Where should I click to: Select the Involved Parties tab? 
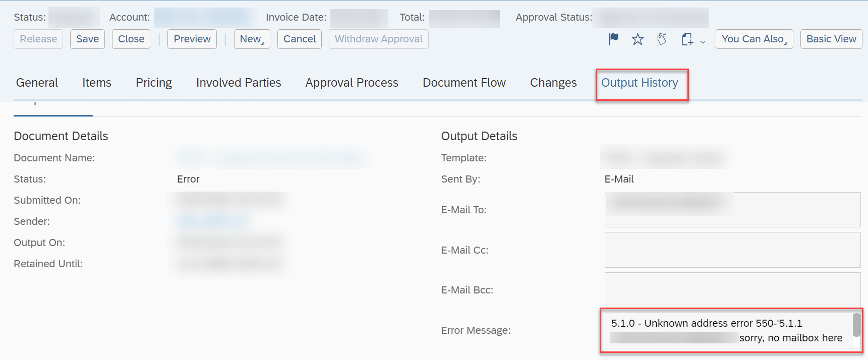(239, 83)
